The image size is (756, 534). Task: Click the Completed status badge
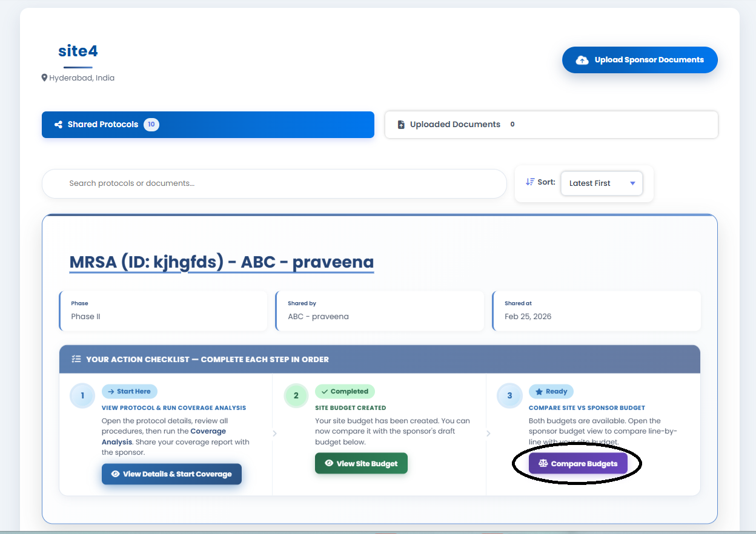point(345,392)
